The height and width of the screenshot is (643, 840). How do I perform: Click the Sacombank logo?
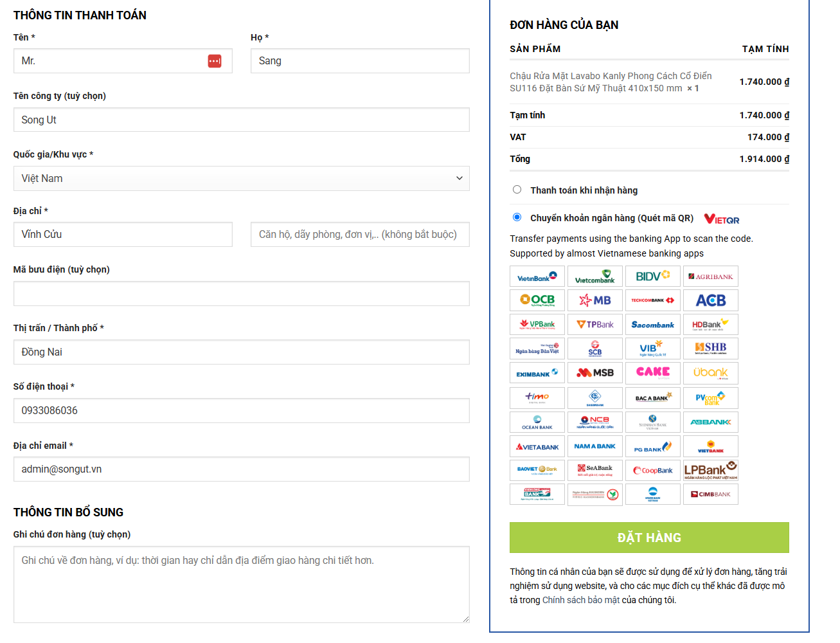pyautogui.click(x=652, y=325)
